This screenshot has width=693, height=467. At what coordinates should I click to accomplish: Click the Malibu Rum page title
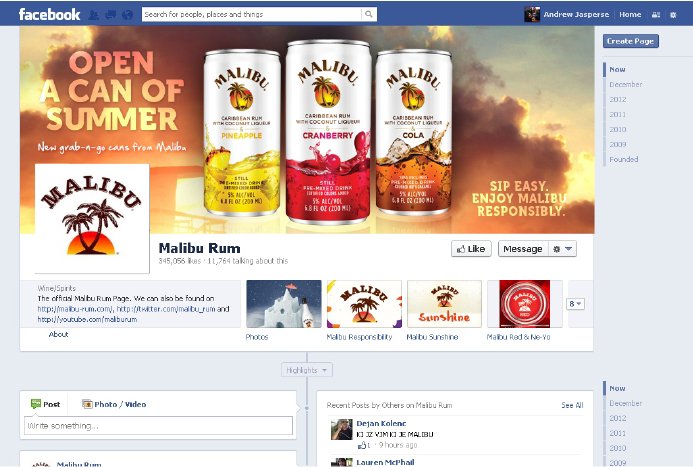pos(200,248)
